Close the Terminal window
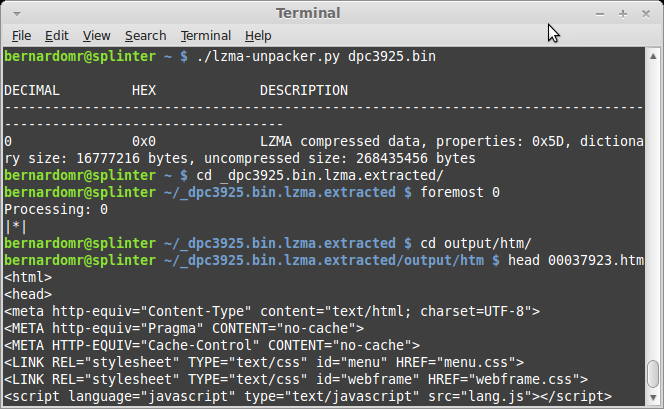664x409 pixels. click(x=645, y=14)
